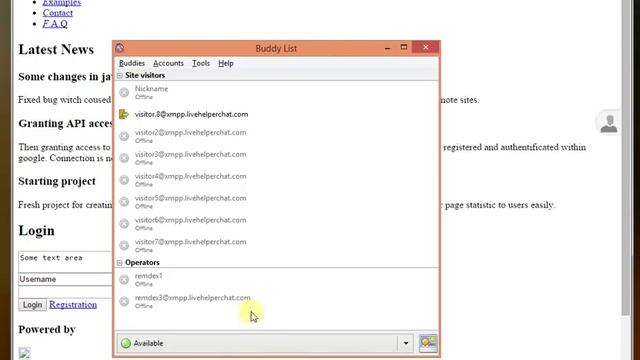
Task: Select visitor6@xmpp.livehelperchat.com buddy
Action: point(277,224)
